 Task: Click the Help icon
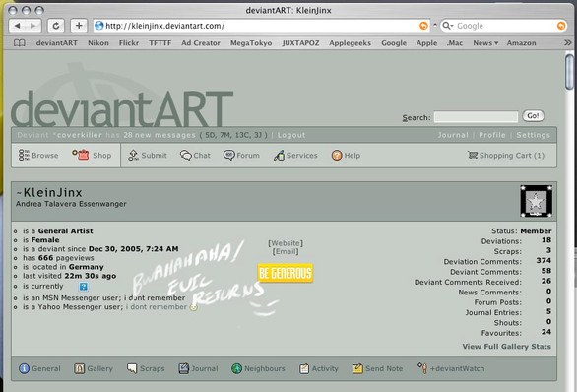click(337, 155)
